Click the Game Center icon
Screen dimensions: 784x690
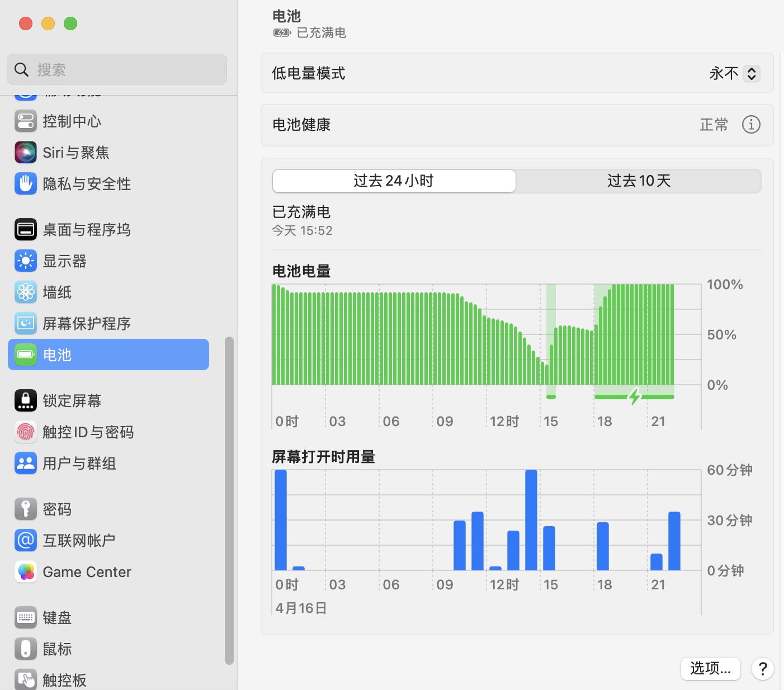click(x=87, y=571)
